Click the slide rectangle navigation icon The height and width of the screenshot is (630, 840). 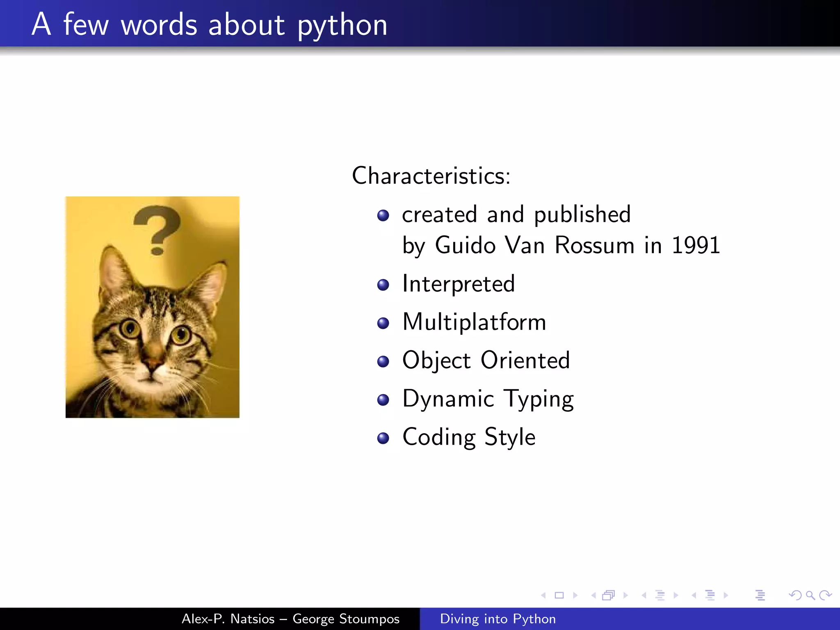(x=559, y=595)
